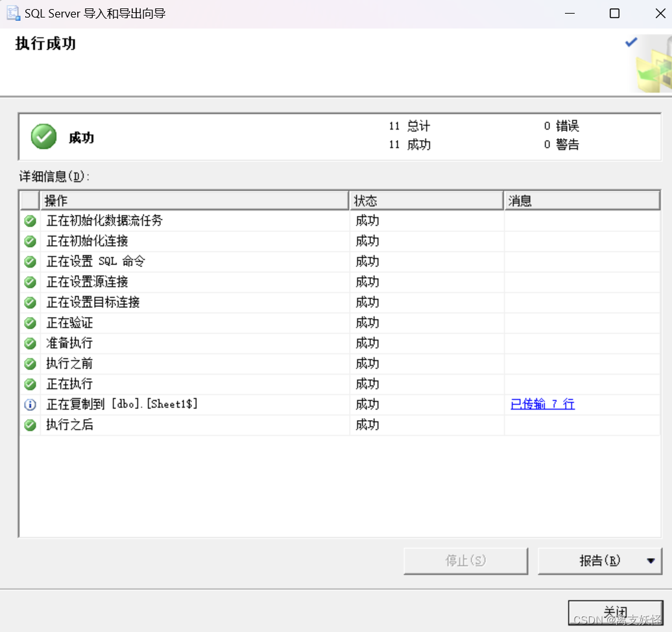Close the window with the title bar X
Image resolution: width=672 pixels, height=632 pixels.
tap(660, 13)
